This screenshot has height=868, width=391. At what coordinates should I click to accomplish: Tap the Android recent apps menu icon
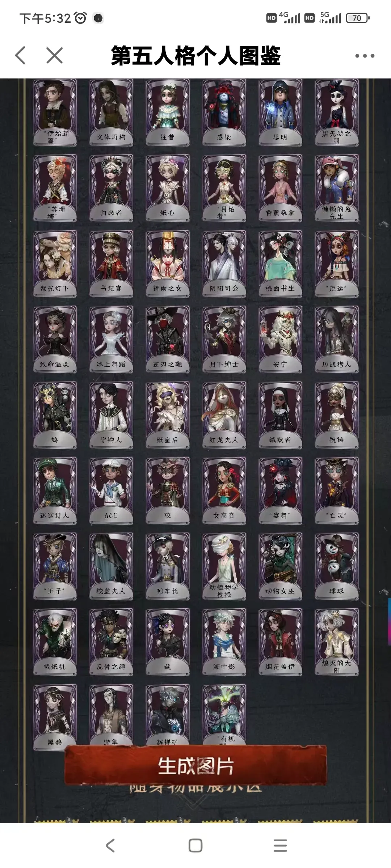[x=280, y=846]
